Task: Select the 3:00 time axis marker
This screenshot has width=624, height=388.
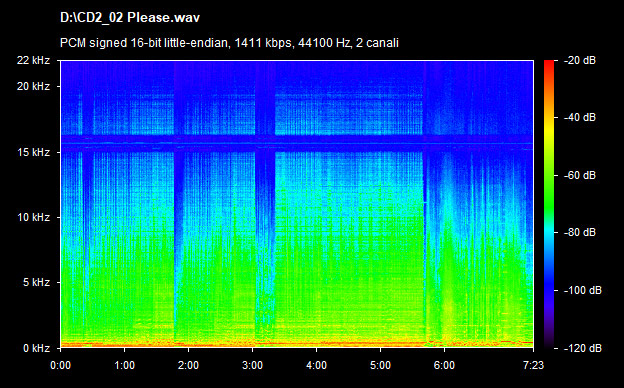Action: (x=252, y=365)
